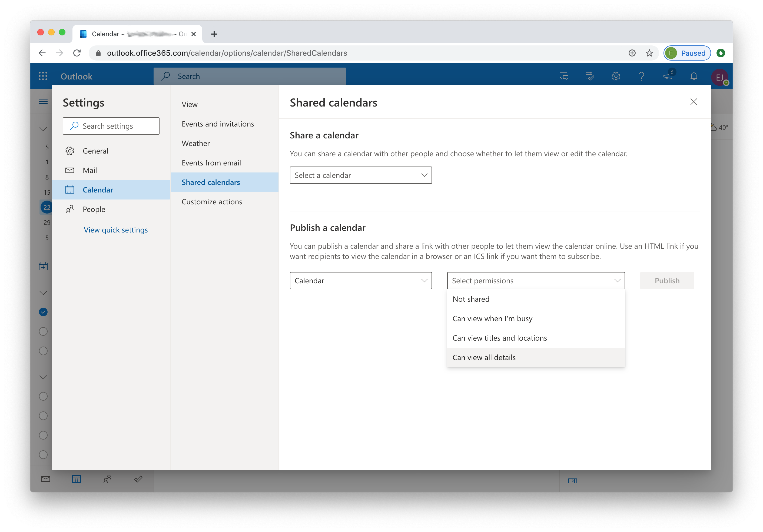Click the Search settings input field
This screenshot has height=532, width=763.
111,125
